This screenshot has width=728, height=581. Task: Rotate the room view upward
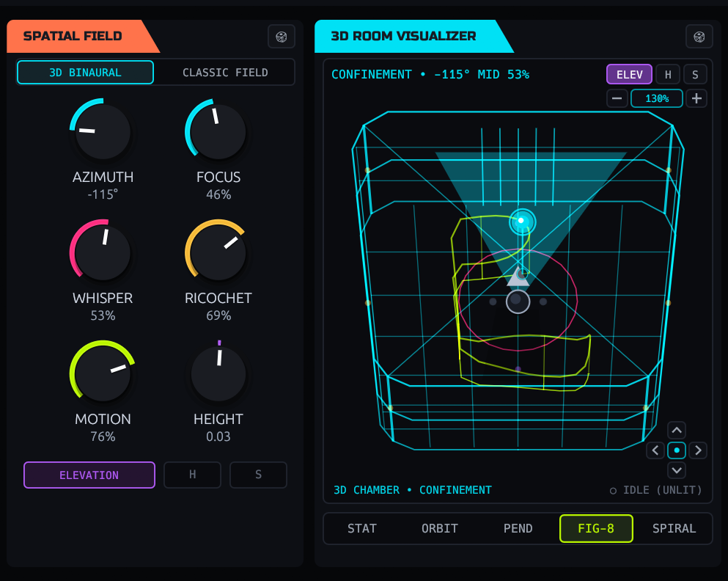[x=677, y=430]
